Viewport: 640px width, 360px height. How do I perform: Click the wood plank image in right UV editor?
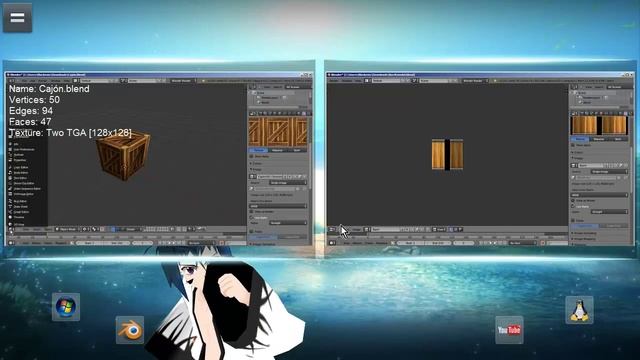point(447,154)
